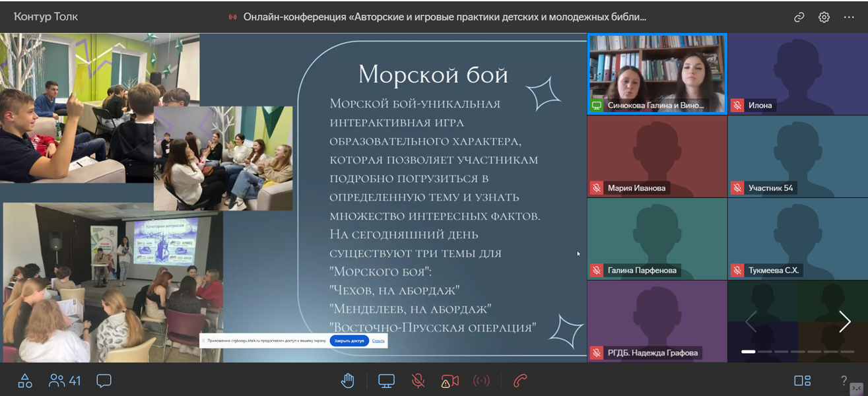868x396 pixels.
Task: Select the Синюкова Галина video thumbnail
Action: [x=657, y=73]
